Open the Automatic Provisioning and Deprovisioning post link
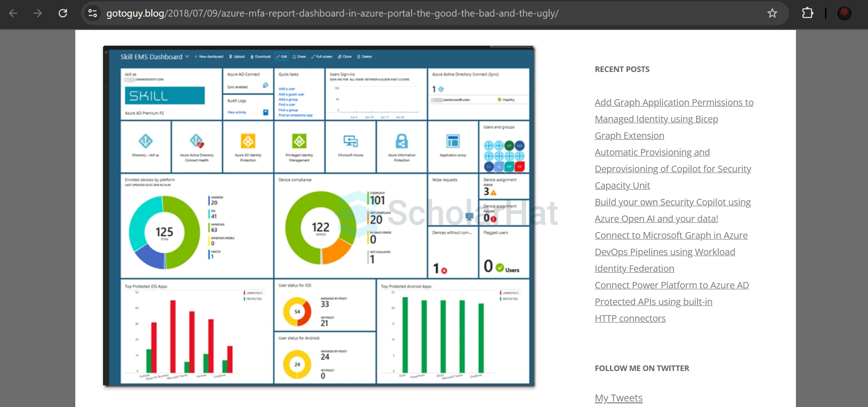Screen dimensions: 868x407 [673, 169]
